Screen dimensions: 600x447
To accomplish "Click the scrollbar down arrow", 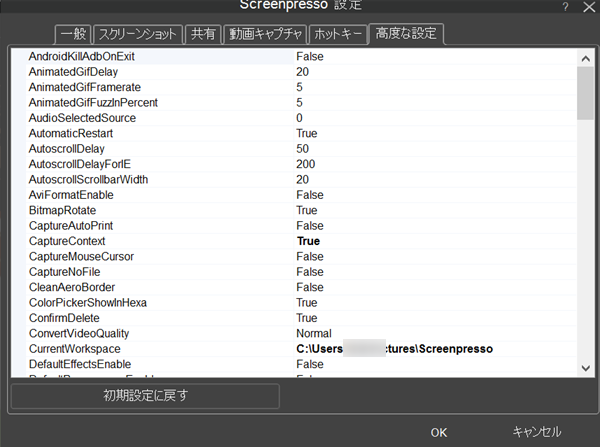I will pos(585,368).
